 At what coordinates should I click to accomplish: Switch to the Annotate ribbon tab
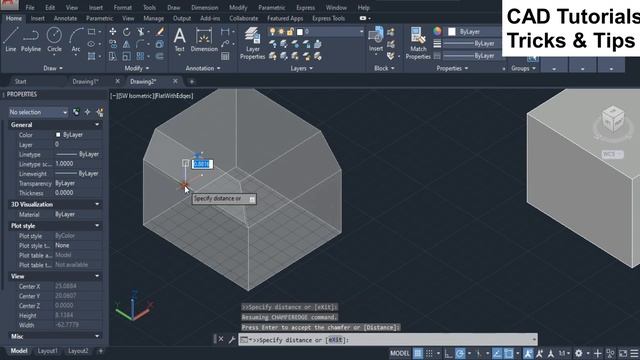point(65,18)
